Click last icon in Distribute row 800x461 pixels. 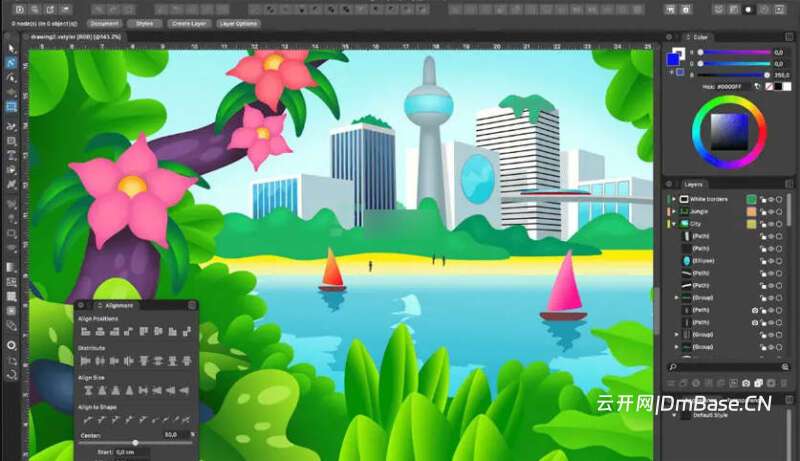coord(187,361)
